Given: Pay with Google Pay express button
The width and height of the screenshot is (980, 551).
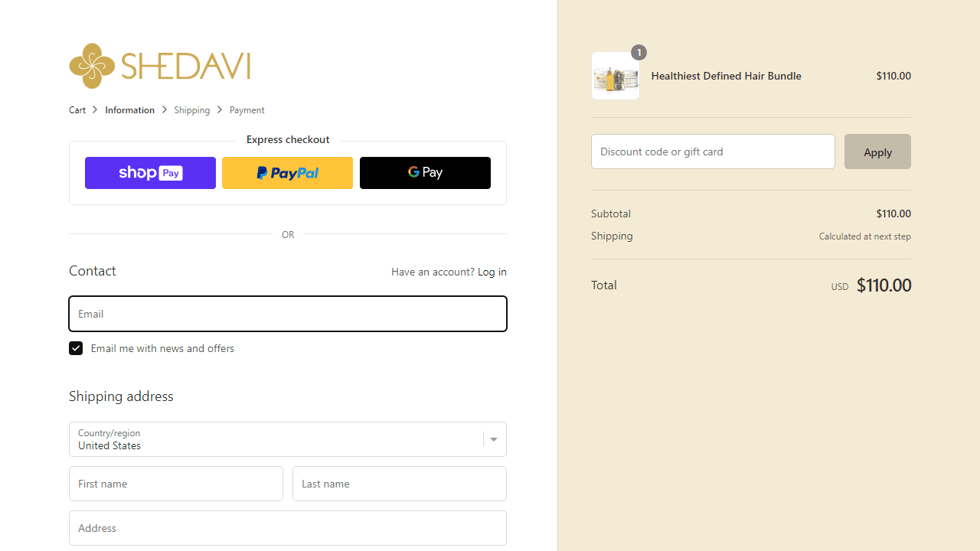Looking at the screenshot, I should (425, 173).
